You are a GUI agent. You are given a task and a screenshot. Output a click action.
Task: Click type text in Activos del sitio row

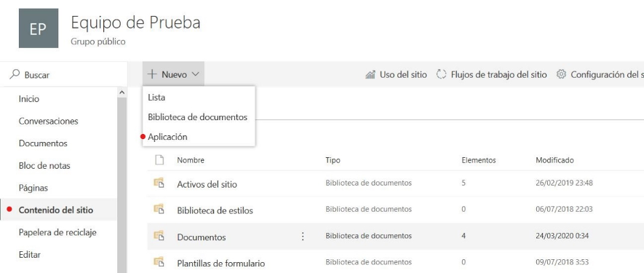click(x=368, y=183)
